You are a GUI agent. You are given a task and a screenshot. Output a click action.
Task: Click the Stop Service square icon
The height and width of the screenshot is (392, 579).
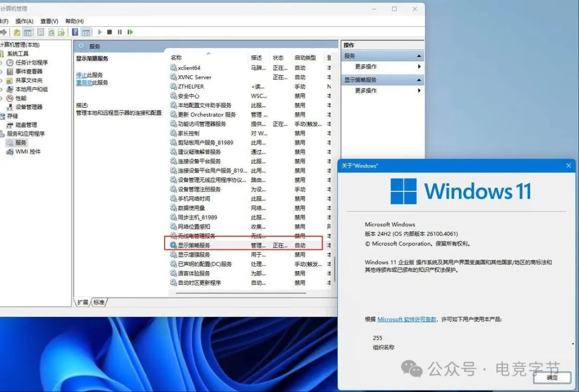click(109, 32)
